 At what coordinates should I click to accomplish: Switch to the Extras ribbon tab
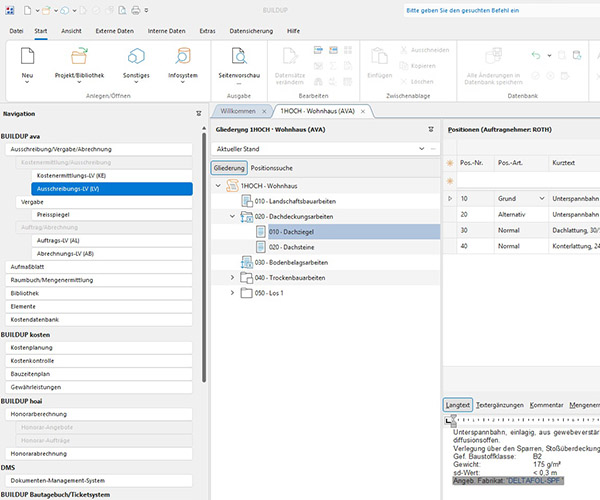coord(207,31)
